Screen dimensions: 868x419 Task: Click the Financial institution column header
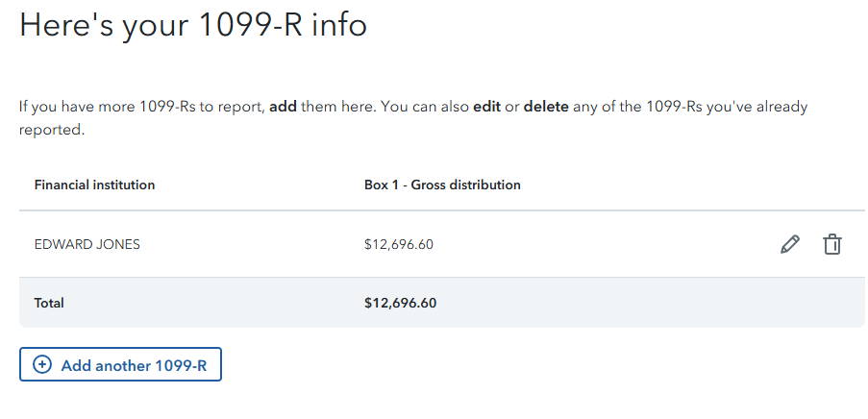click(x=94, y=185)
